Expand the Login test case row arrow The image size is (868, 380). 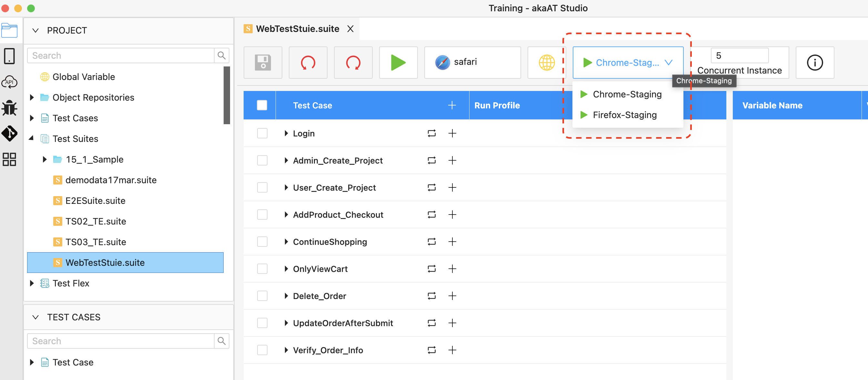286,134
